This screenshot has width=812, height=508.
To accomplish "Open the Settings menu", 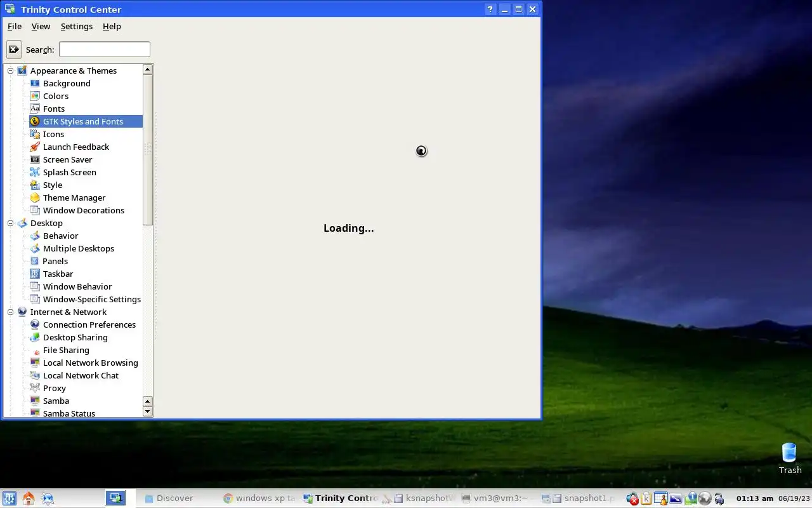I will pyautogui.click(x=77, y=26).
